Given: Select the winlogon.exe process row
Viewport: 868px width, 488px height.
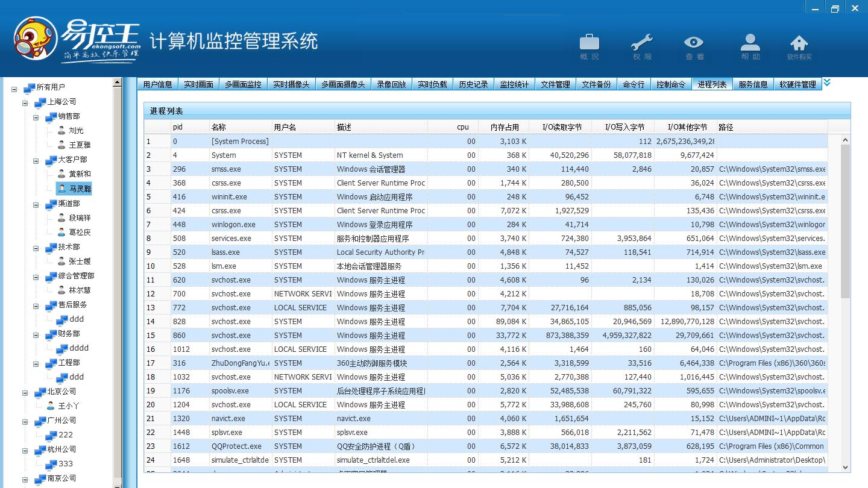Looking at the screenshot, I should (486, 225).
